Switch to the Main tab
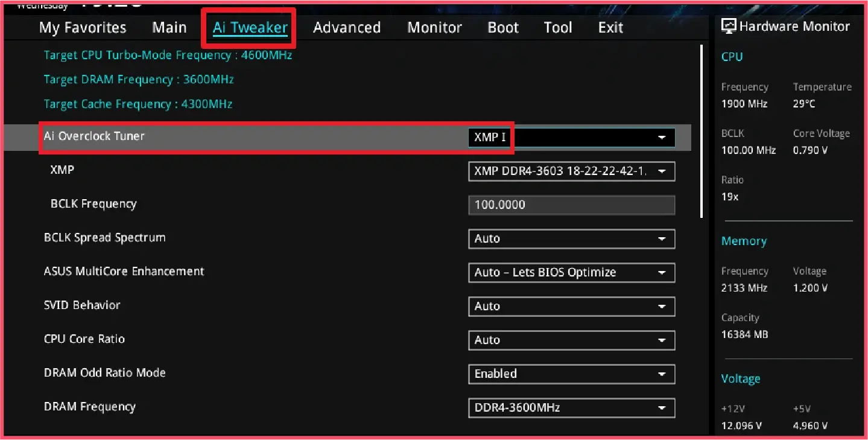The image size is (868, 440). [169, 28]
